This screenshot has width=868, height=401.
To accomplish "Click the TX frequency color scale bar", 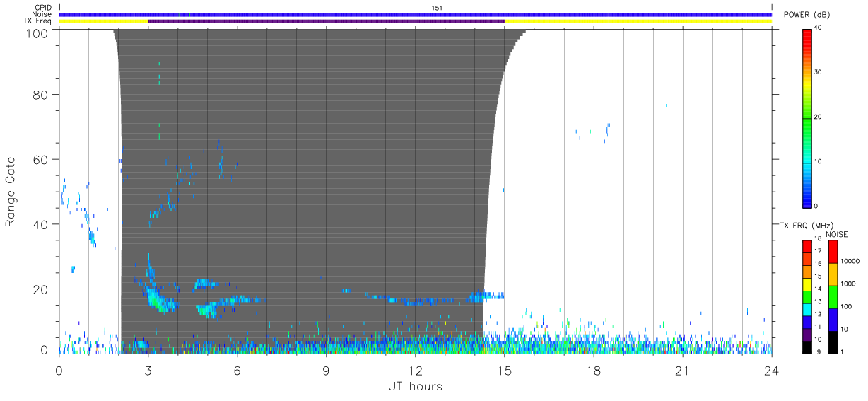I will click(x=807, y=296).
